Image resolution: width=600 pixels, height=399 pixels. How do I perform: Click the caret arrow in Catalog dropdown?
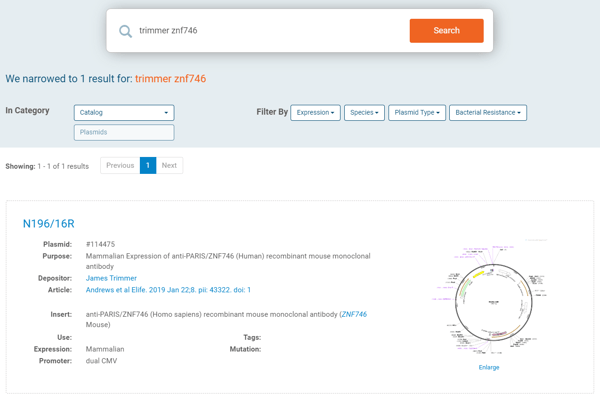coord(166,113)
